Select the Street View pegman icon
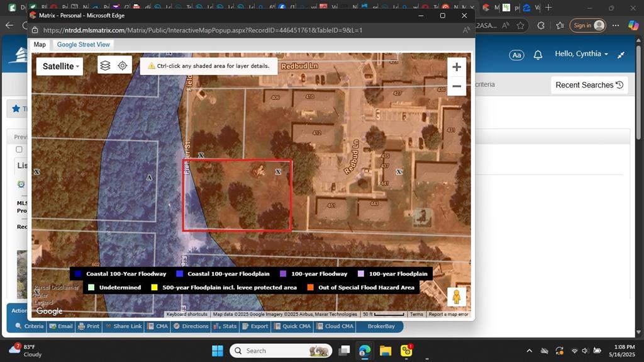644x362 pixels. (457, 297)
